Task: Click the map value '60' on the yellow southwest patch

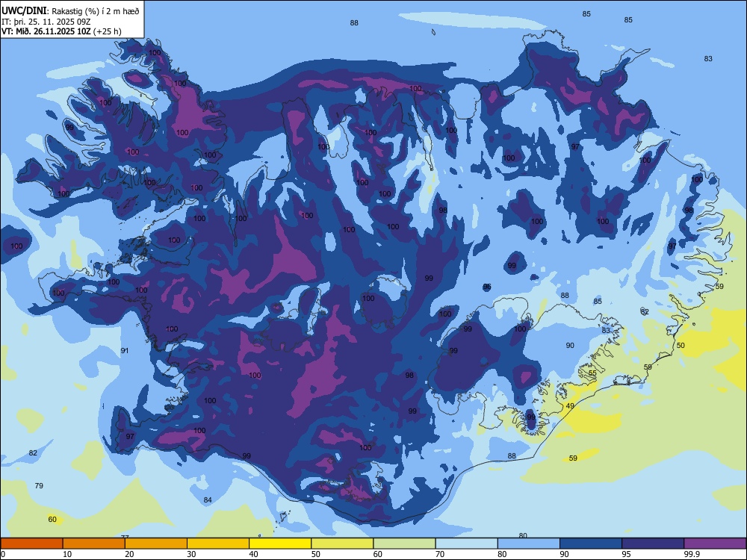Action: point(52,520)
